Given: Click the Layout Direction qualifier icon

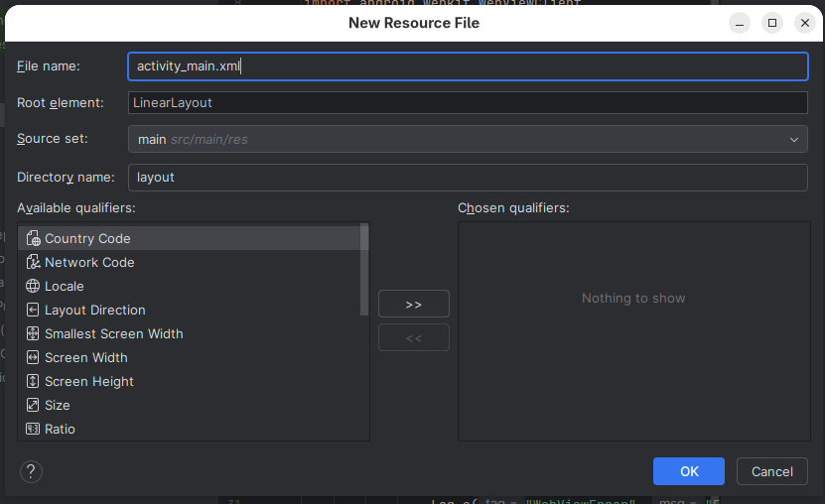Looking at the screenshot, I should tap(33, 311).
